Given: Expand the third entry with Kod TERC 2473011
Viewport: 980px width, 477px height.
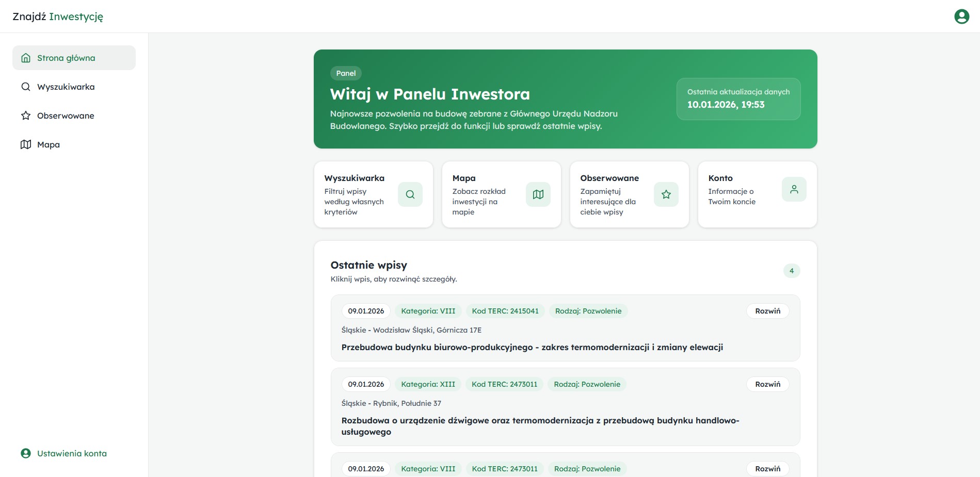Looking at the screenshot, I should (768, 469).
